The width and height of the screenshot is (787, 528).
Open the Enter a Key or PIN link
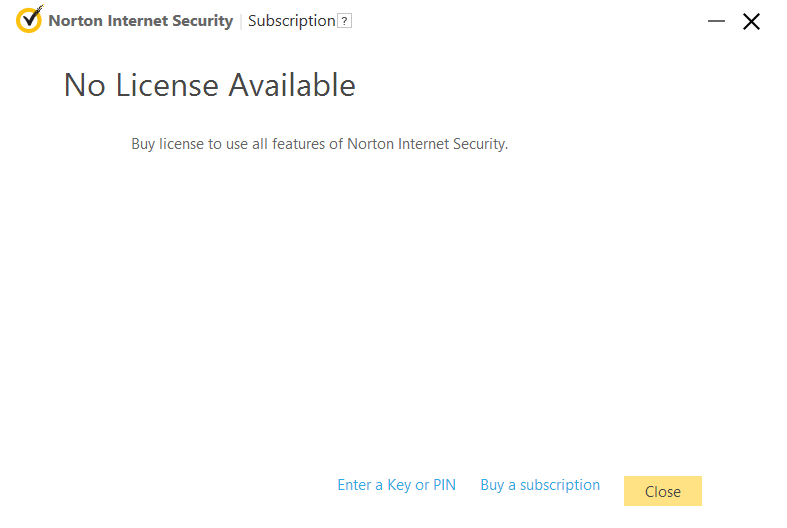(x=397, y=485)
